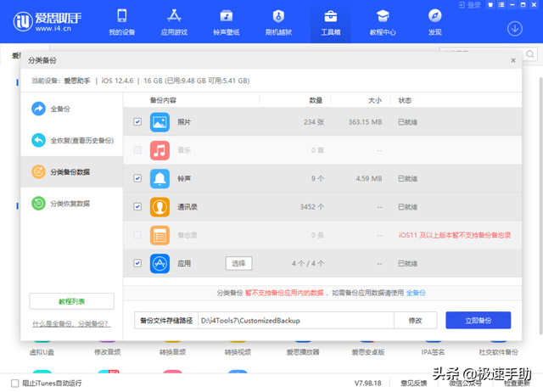Select 分类备份数据 in the sidebar
Screen dimensions: 543x392
point(71,171)
